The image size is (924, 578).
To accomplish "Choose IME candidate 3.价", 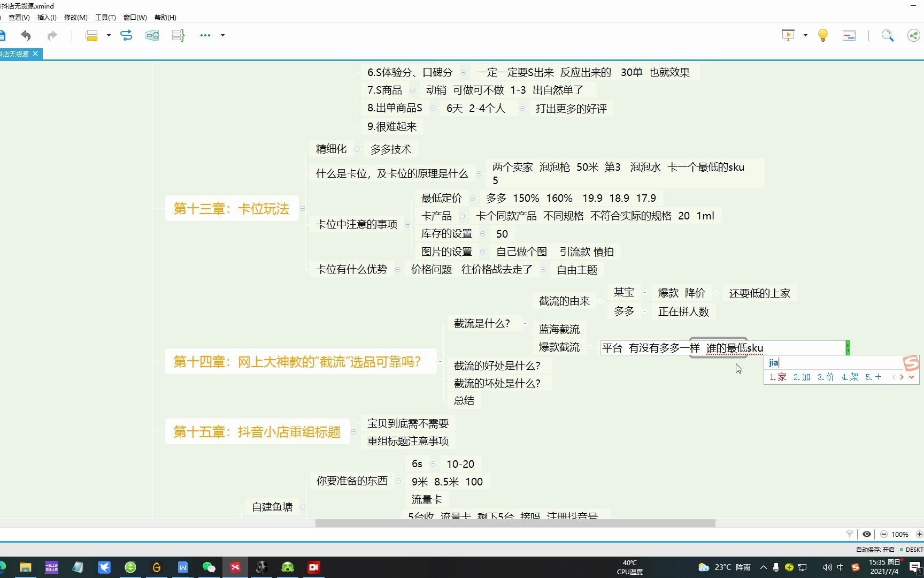I will (826, 377).
